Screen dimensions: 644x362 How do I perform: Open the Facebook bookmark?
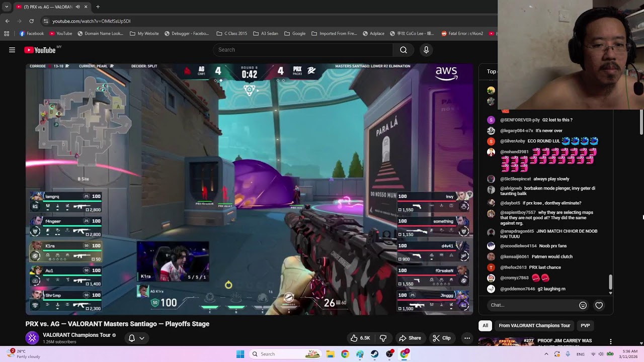coord(32,34)
